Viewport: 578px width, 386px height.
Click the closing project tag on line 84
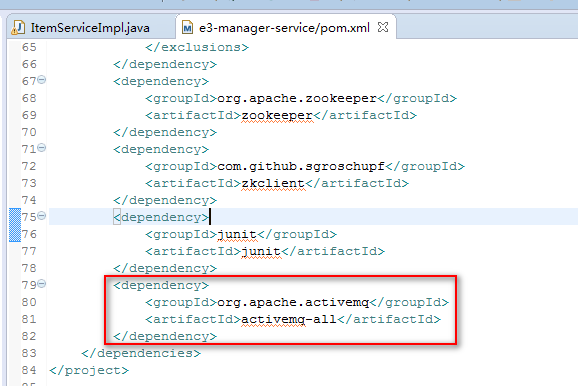pyautogui.click(x=89, y=370)
